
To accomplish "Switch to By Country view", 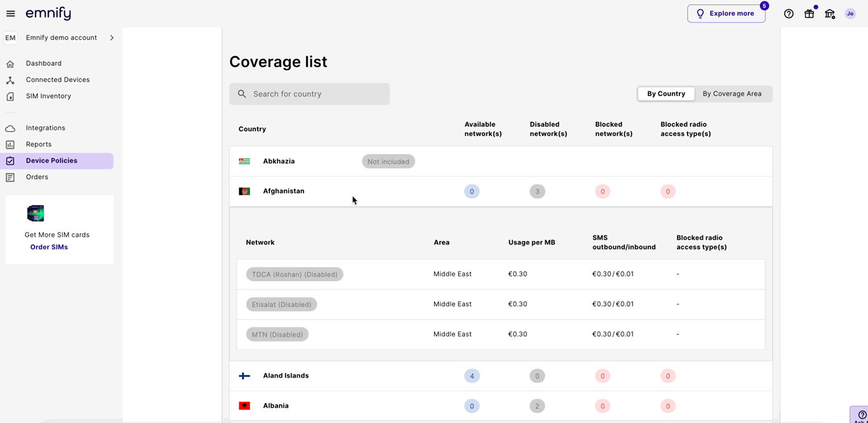I will tap(666, 94).
